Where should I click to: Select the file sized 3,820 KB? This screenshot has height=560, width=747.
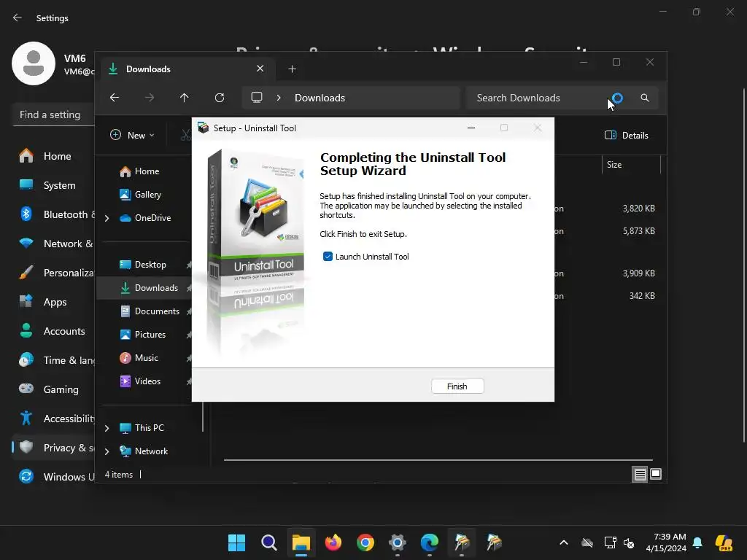(x=638, y=208)
